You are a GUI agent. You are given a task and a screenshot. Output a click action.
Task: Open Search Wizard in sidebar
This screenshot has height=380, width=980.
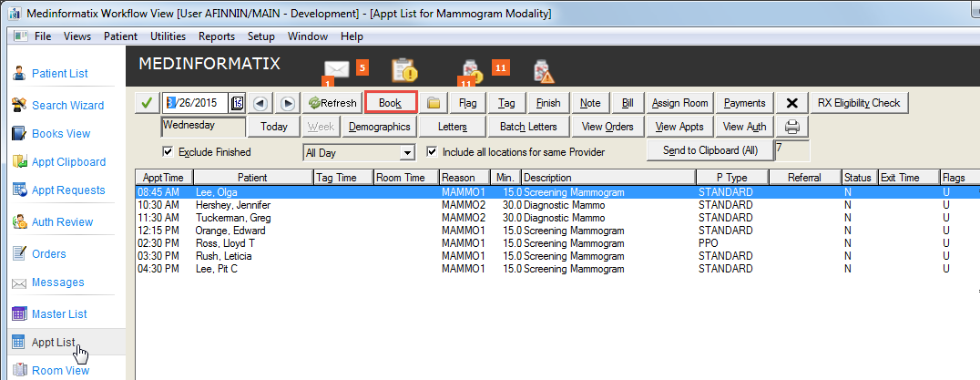67,106
